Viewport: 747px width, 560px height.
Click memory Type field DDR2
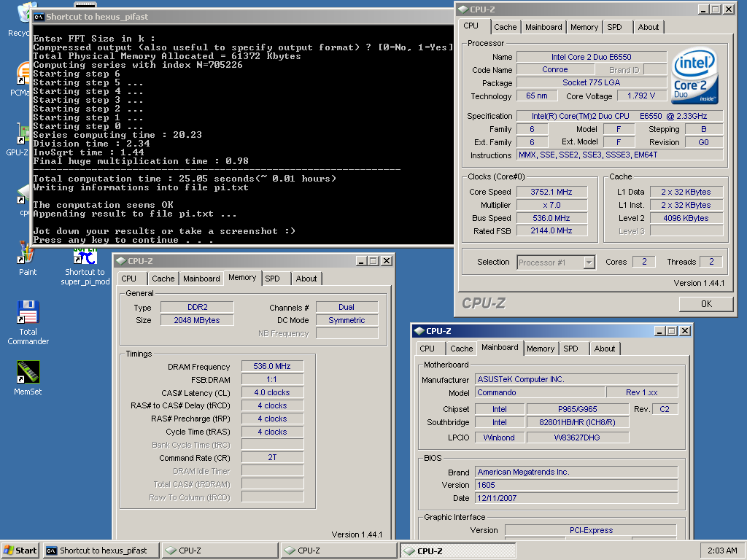click(x=197, y=307)
